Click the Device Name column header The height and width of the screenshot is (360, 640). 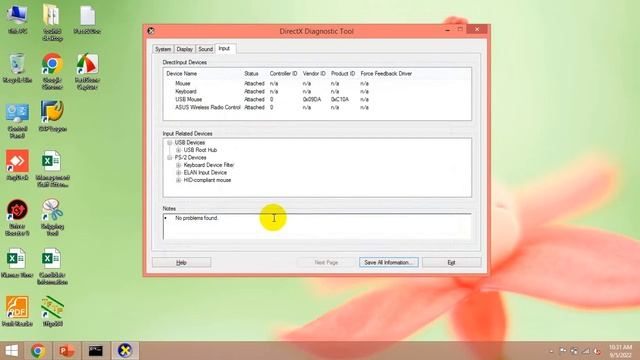pos(182,73)
